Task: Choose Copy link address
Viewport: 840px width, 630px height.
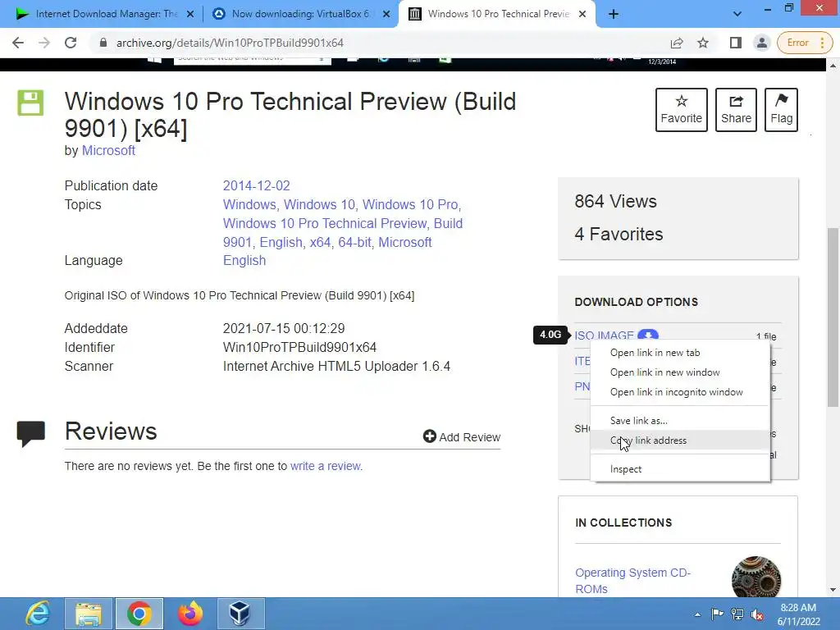Action: pyautogui.click(x=680, y=441)
